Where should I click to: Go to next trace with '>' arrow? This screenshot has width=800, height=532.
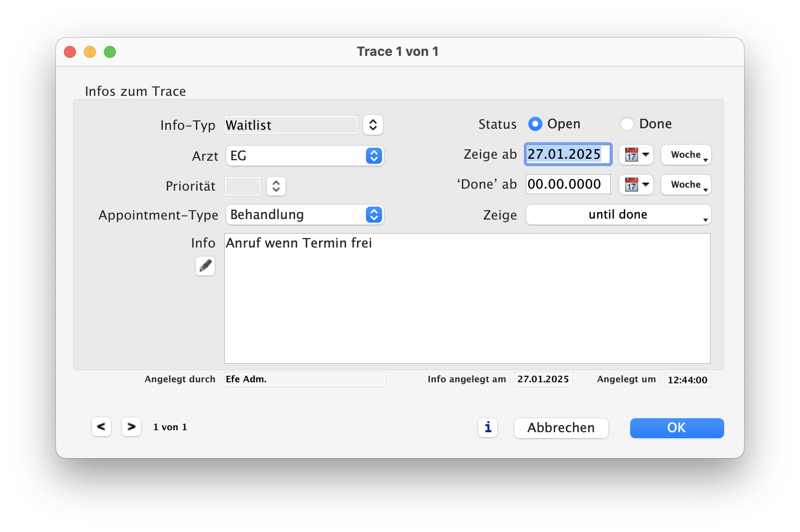(x=131, y=427)
